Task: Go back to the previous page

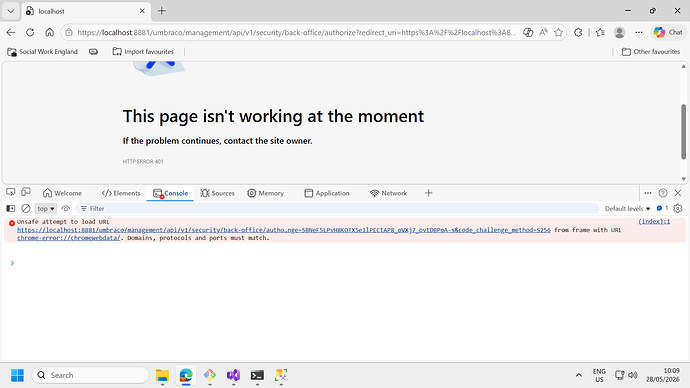Action: tap(11, 32)
